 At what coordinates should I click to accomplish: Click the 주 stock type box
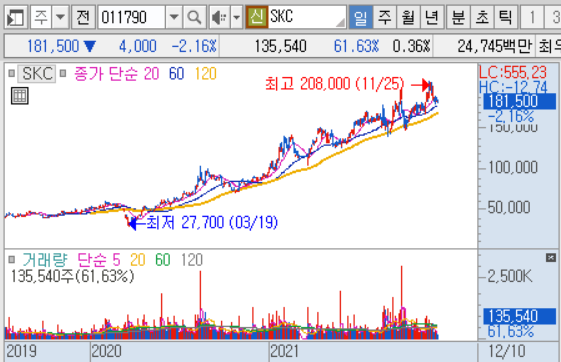tap(41, 17)
